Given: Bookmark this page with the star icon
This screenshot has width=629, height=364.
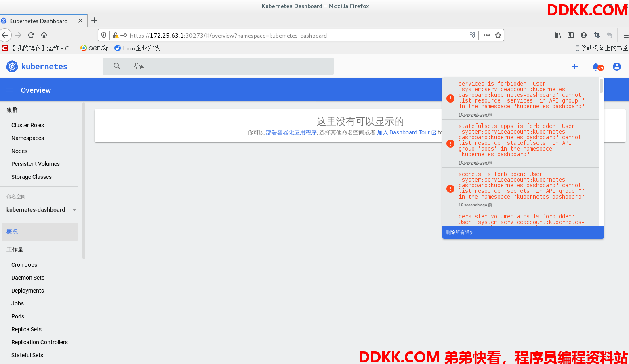Looking at the screenshot, I should (x=498, y=35).
